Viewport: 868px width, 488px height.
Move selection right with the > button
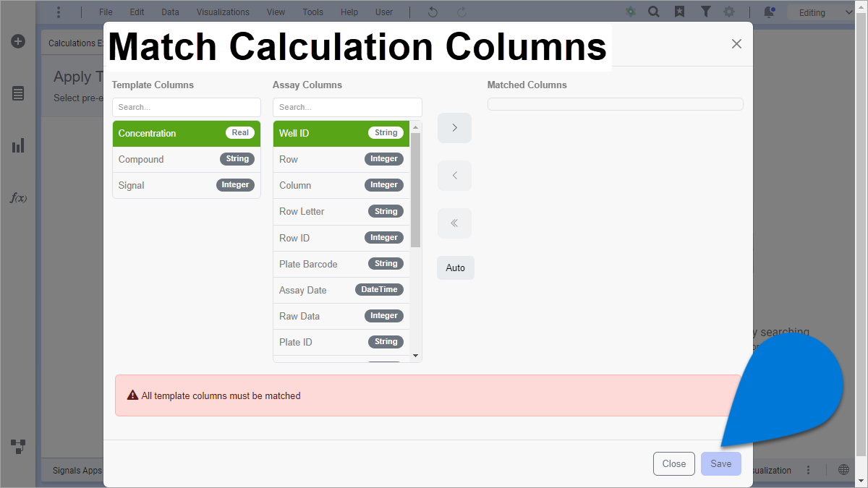coord(454,128)
